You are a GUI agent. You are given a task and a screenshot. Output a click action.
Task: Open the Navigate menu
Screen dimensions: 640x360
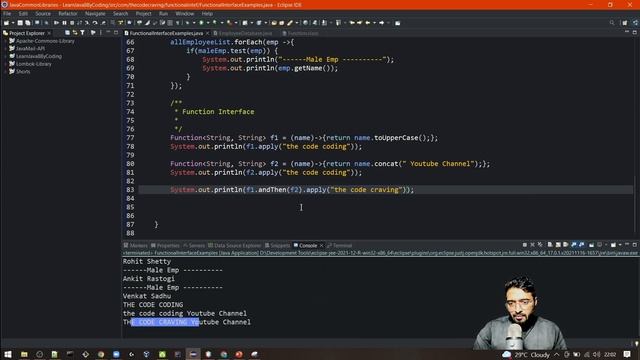coord(95,13)
